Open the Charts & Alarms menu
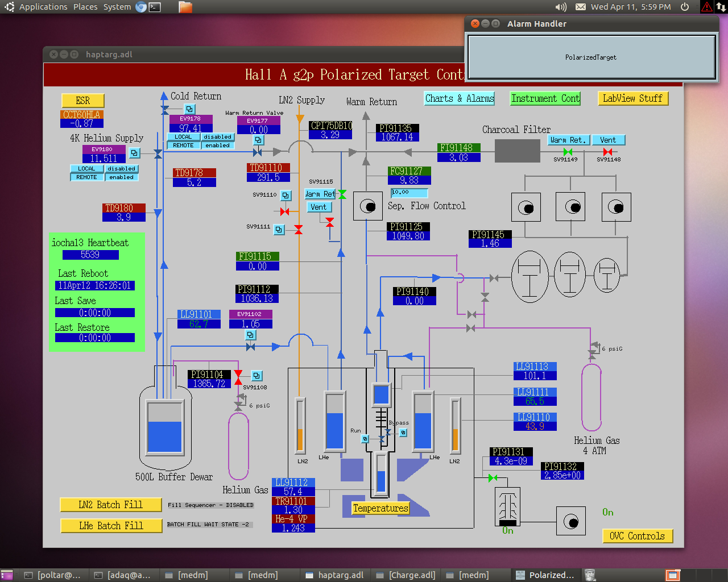Screen dimensions: 728x582 pos(459,98)
